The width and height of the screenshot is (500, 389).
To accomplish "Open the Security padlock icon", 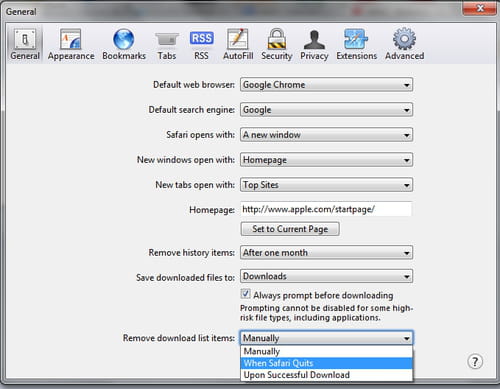I will 277,45.
